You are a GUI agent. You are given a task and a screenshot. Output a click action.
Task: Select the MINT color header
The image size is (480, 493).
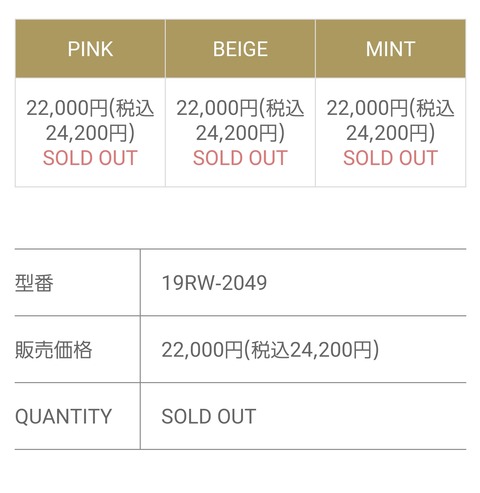pyautogui.click(x=390, y=49)
